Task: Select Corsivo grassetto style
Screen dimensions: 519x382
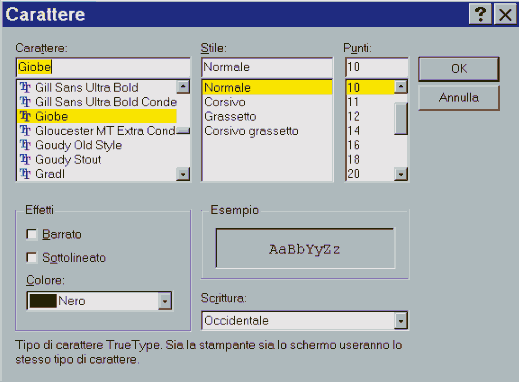Action: coord(267,131)
